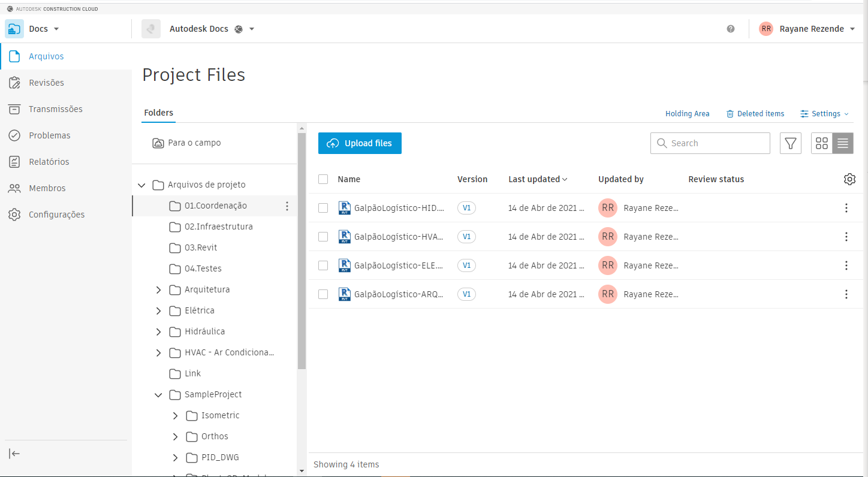Switch to grid view of files
Screen dimensions: 868x477
tap(821, 143)
